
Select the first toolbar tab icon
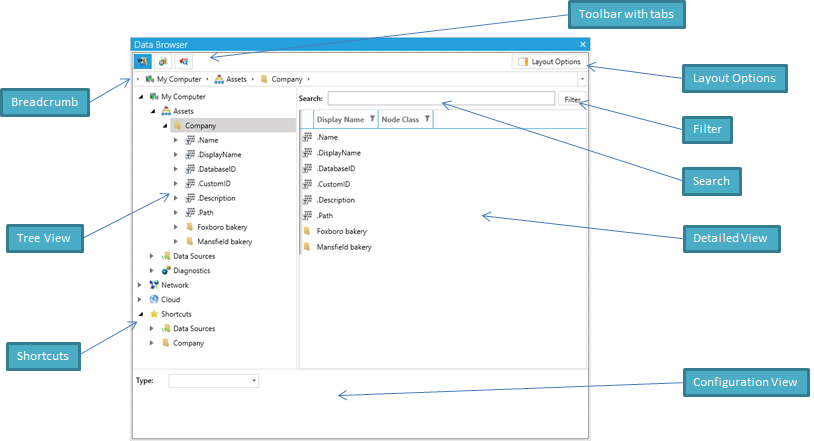click(x=143, y=62)
